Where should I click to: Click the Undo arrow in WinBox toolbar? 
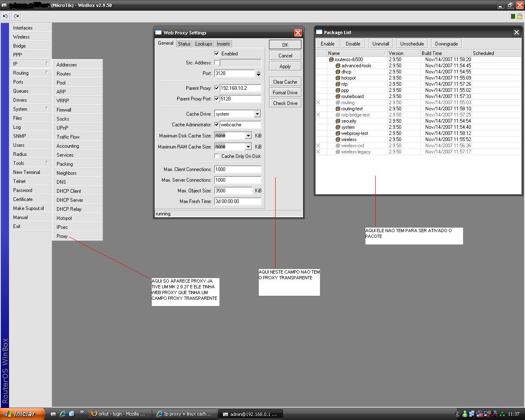point(5,16)
